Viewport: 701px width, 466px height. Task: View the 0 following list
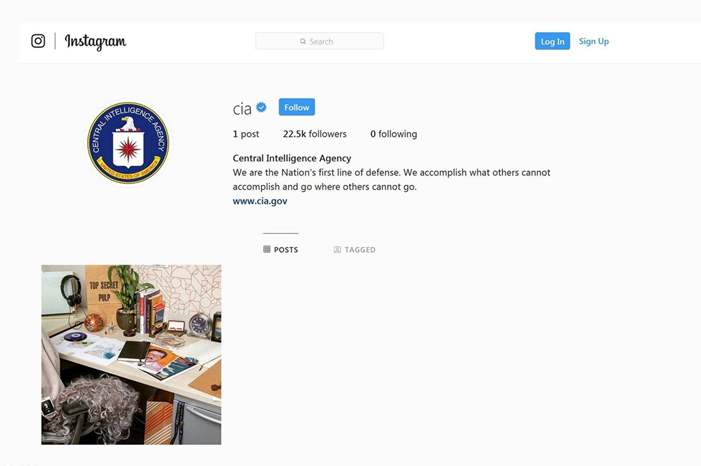click(x=393, y=134)
